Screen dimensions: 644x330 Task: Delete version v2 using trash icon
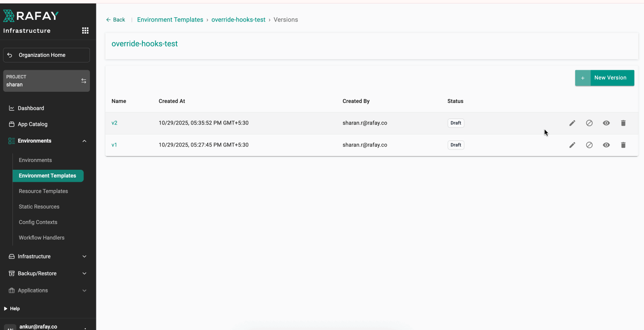point(623,123)
